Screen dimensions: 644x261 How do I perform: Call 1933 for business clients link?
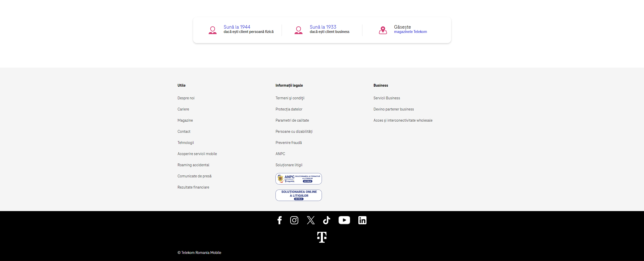click(323, 27)
